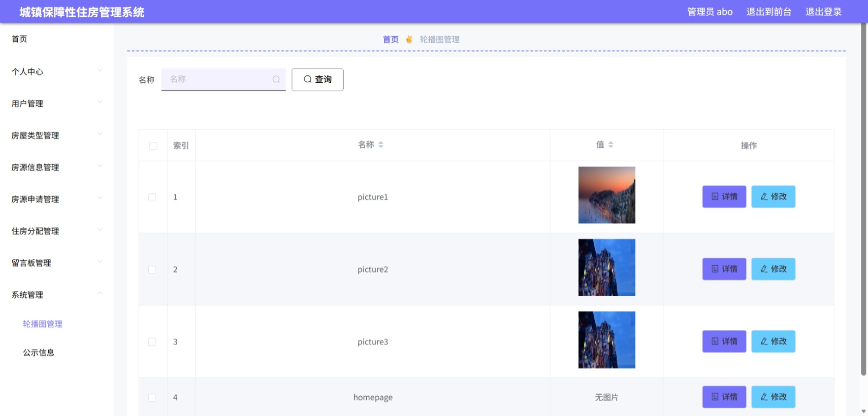
Task: Select the checkbox for row picture1
Action: 152,197
